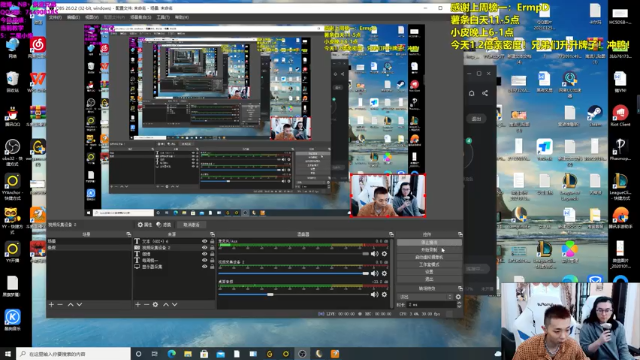The height and width of the screenshot is (360, 640).
Task: Mute the 麦克风/Aux mixer channel speaker
Action: click(x=374, y=254)
